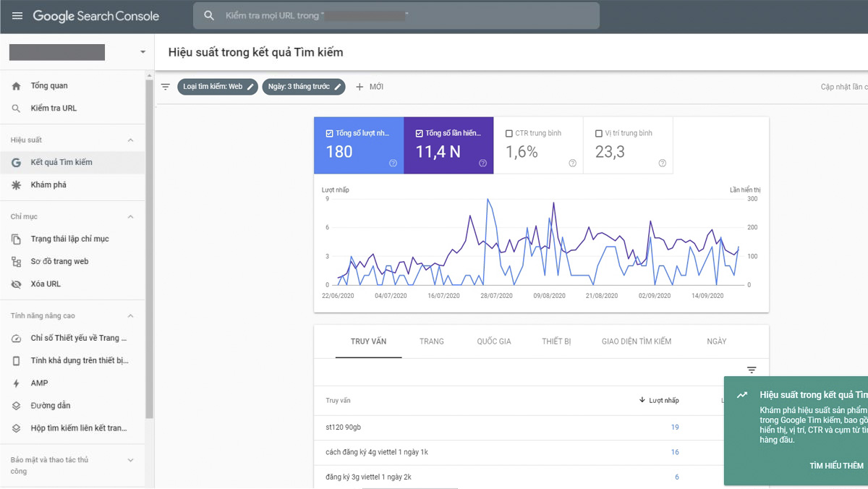Click the URL inspection search field
This screenshot has width=868, height=489.
(396, 15)
